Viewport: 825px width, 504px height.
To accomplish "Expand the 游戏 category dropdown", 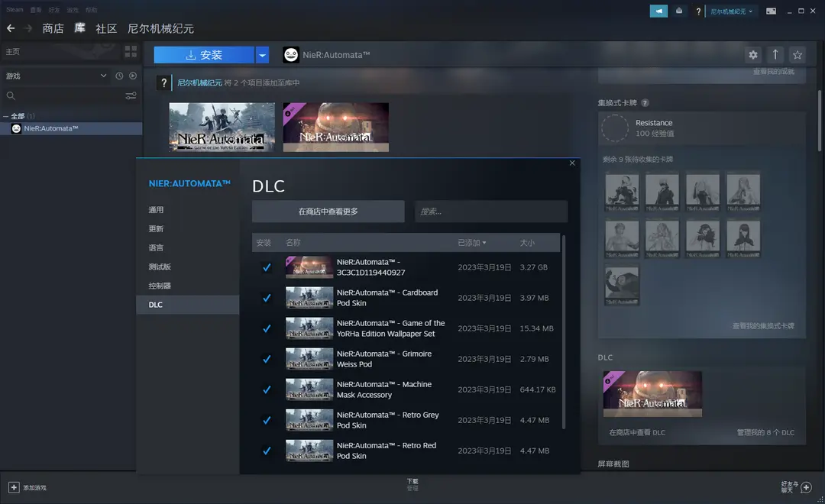I will coord(104,76).
